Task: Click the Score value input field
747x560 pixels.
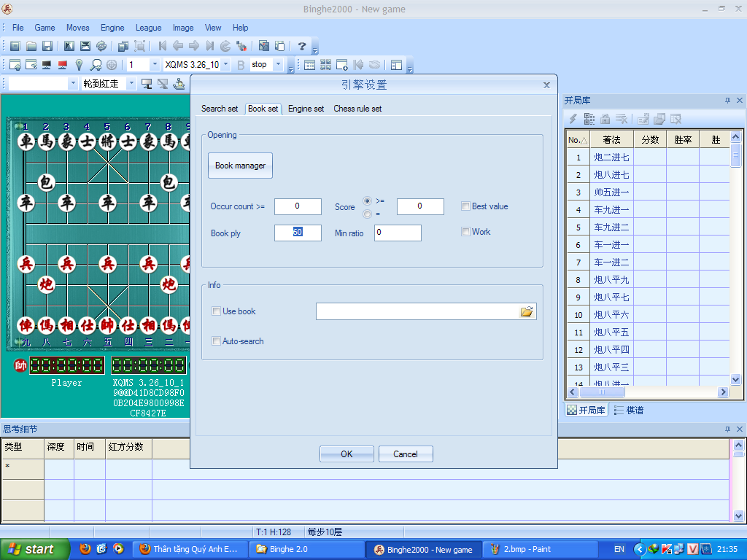Action: [420, 206]
